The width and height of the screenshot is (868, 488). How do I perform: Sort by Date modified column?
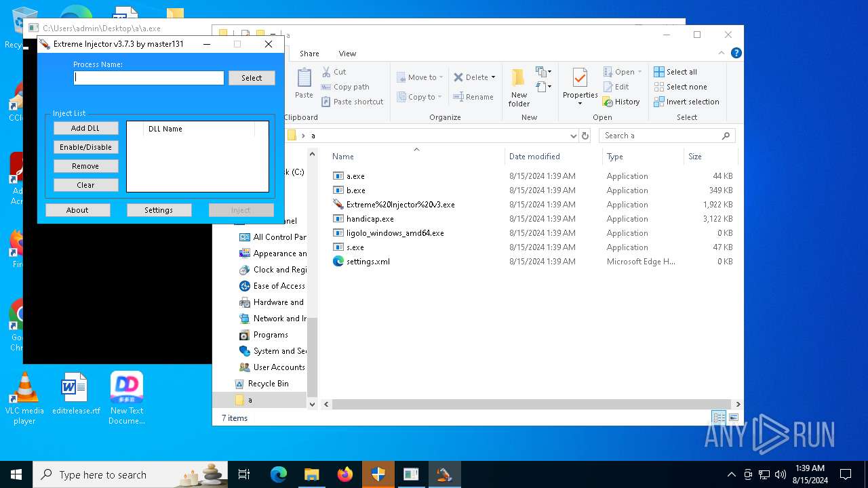click(x=554, y=157)
